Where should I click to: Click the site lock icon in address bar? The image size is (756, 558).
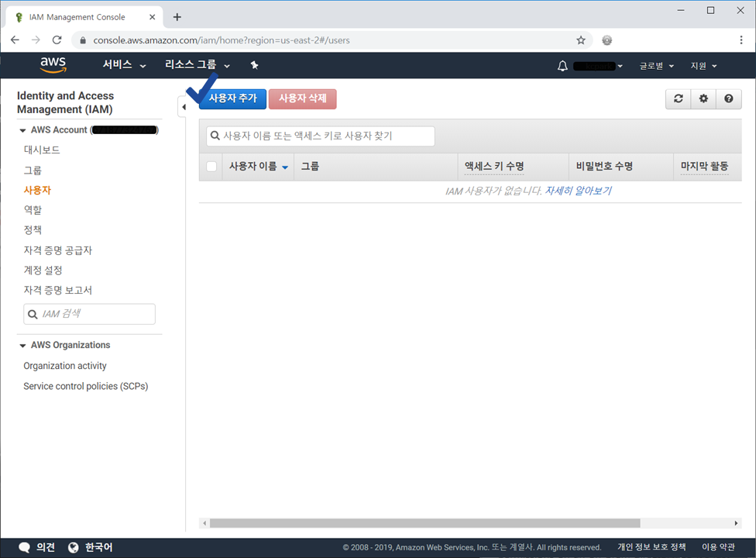pos(83,40)
